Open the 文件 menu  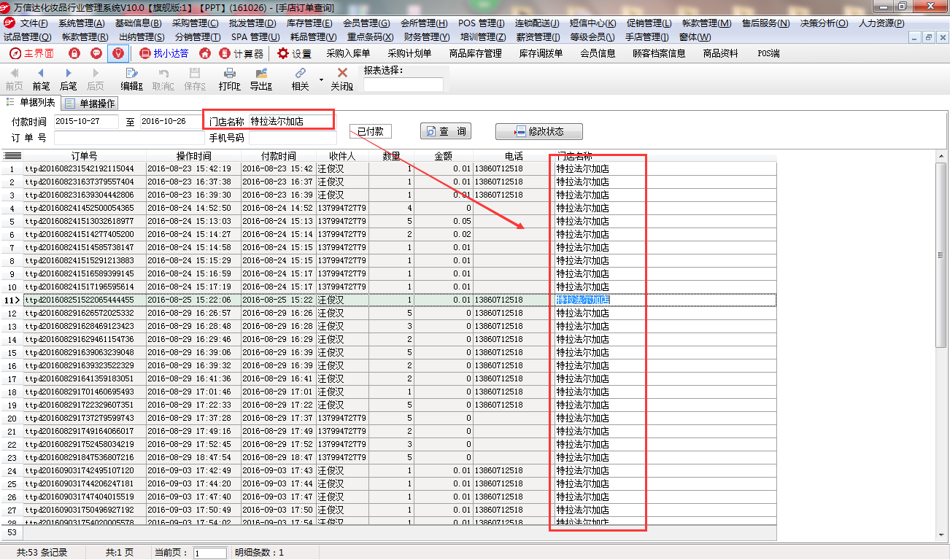[34, 23]
